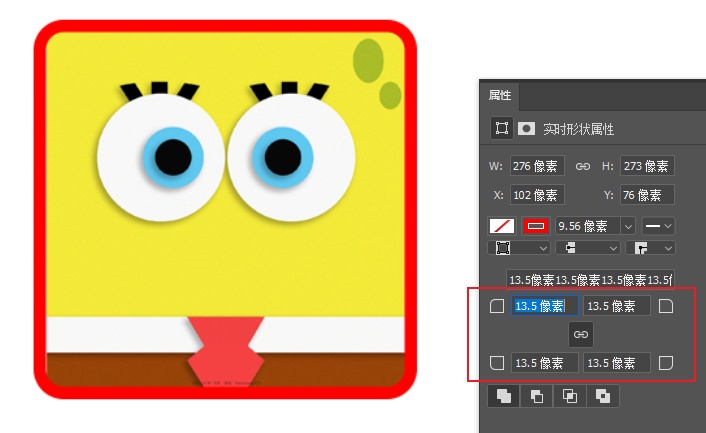Switch to the 属性 tab
This screenshot has height=433, width=706.
499,95
